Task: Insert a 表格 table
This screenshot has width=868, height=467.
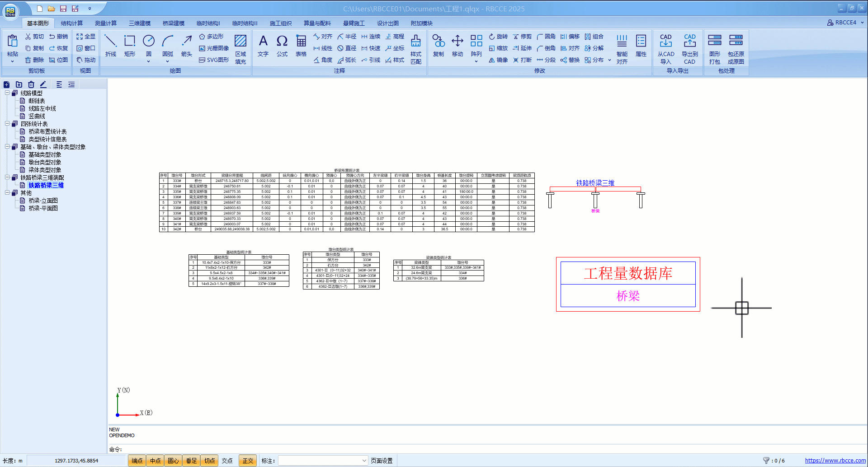Action: pos(301,46)
